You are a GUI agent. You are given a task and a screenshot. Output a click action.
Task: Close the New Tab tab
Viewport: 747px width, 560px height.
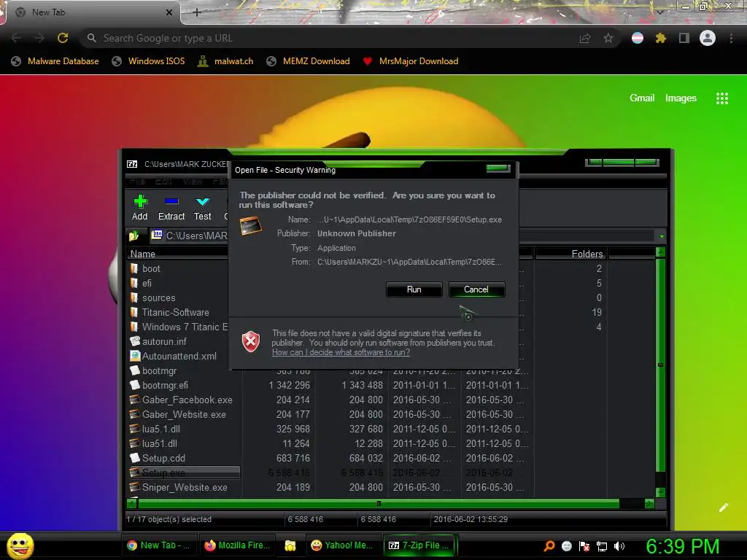169,12
